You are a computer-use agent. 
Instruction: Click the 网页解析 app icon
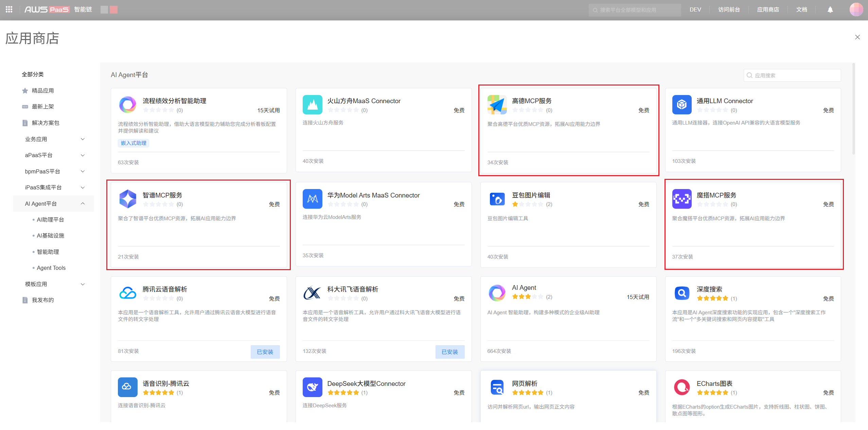pos(497,387)
